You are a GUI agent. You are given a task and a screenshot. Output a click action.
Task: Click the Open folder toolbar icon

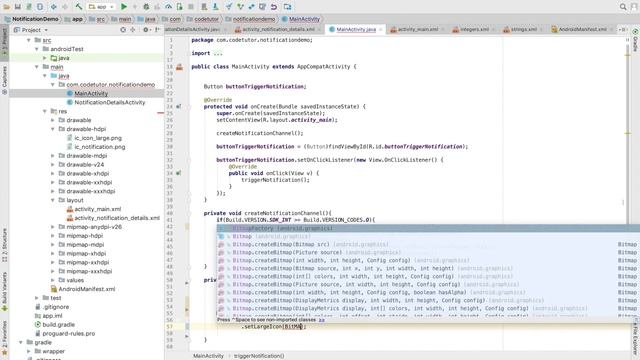pos(7,7)
